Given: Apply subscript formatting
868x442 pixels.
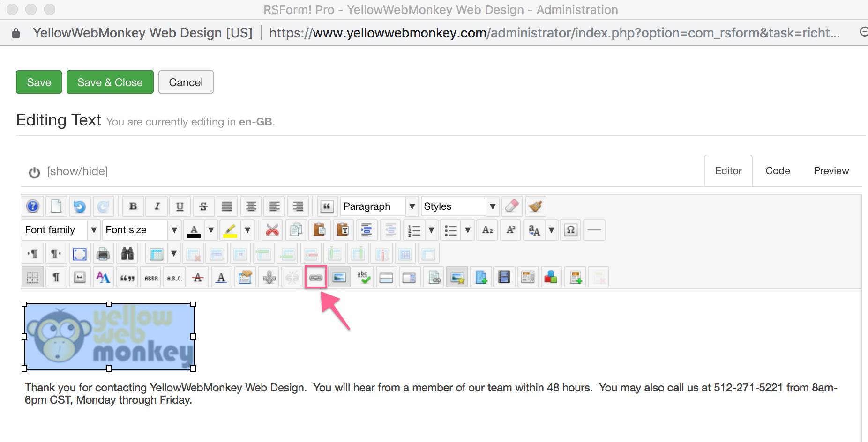Looking at the screenshot, I should [x=487, y=230].
